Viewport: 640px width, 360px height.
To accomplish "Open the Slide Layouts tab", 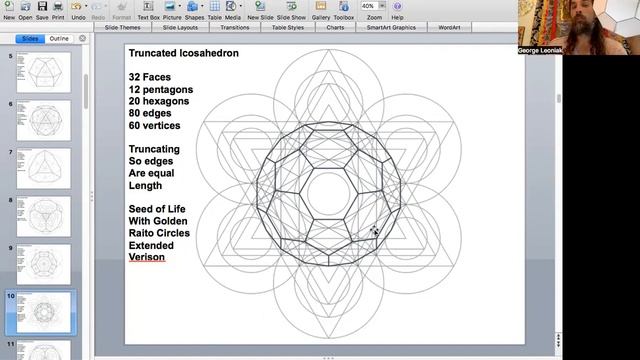I will (180, 27).
